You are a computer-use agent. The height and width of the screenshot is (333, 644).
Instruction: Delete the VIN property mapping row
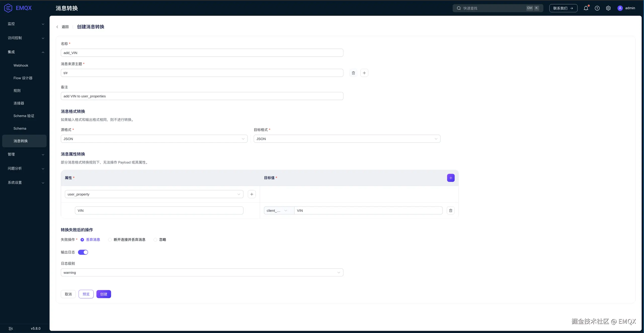451,211
